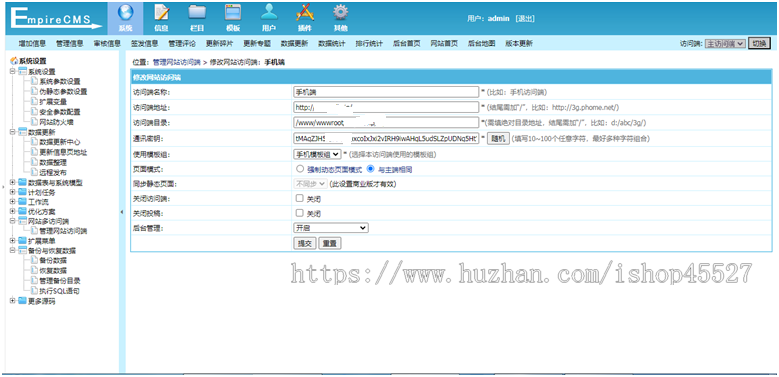
Task: Focus the 访问端名称 input field
Action: [x=386, y=92]
